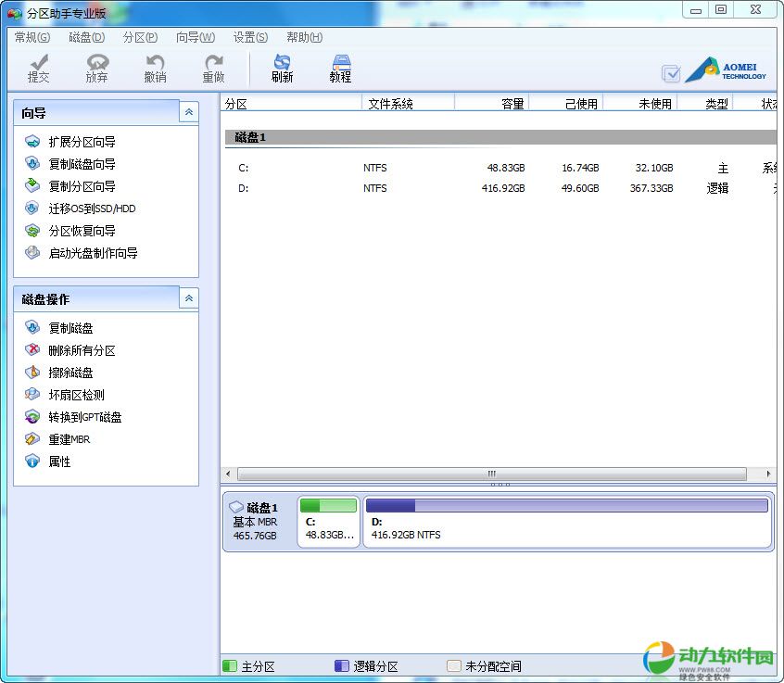The image size is (784, 683).
Task: Click the 放弃 (Discard) toolbar icon
Action: click(96, 68)
